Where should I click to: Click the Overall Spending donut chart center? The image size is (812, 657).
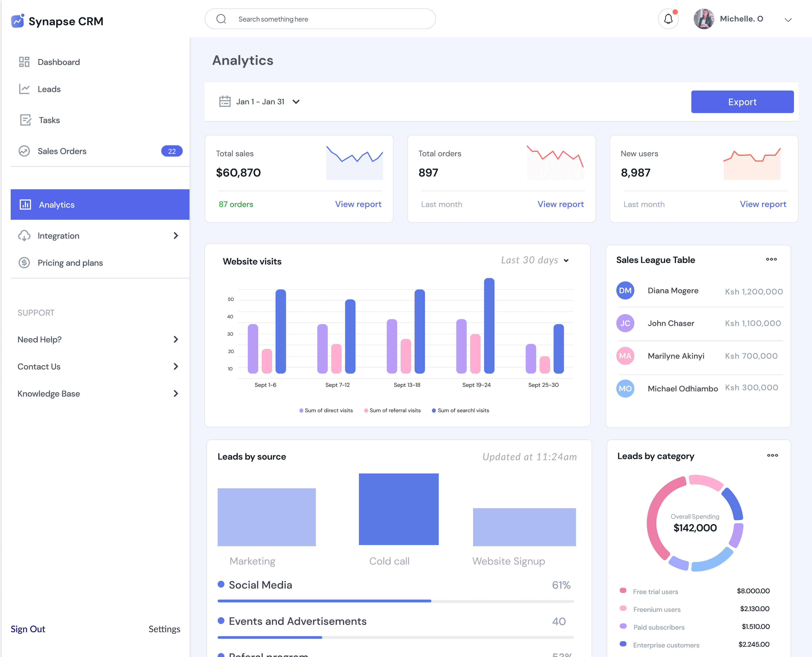click(x=695, y=523)
